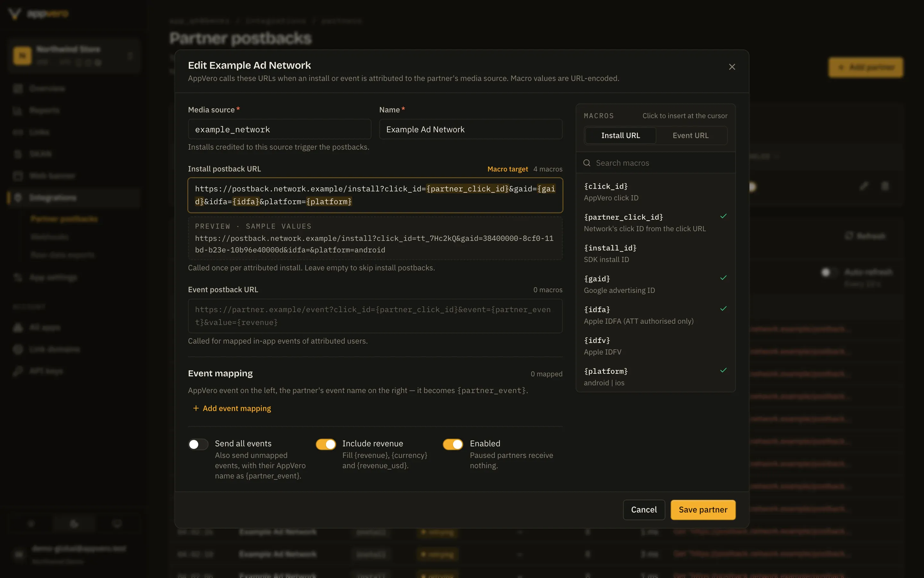
Task: Insert the {platform} macro
Action: click(x=655, y=377)
